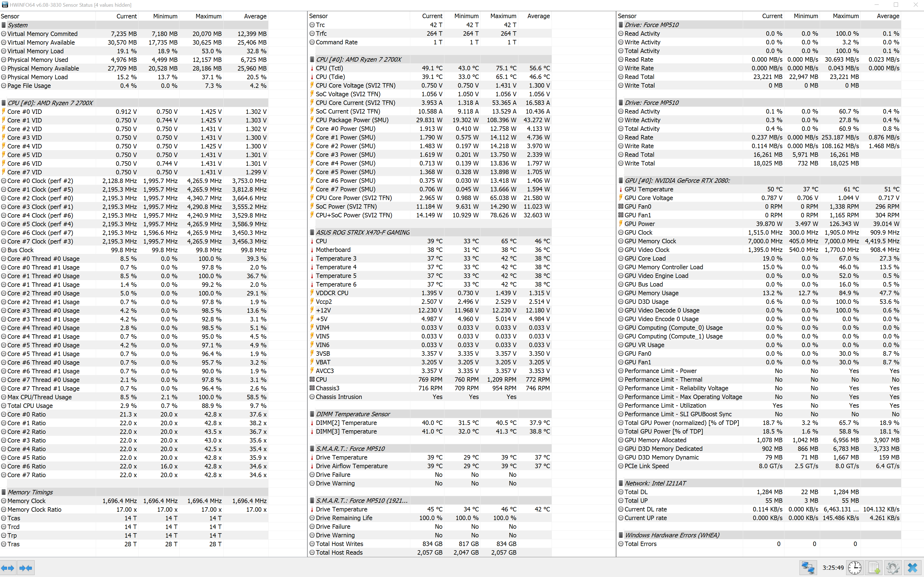Select the GPU Temperature sensor row

click(x=649, y=189)
